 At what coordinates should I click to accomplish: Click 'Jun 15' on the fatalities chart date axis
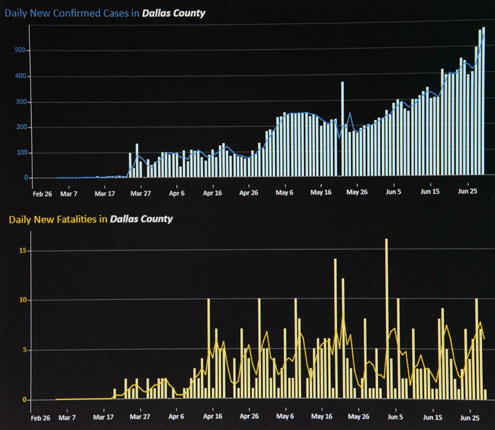(433, 418)
